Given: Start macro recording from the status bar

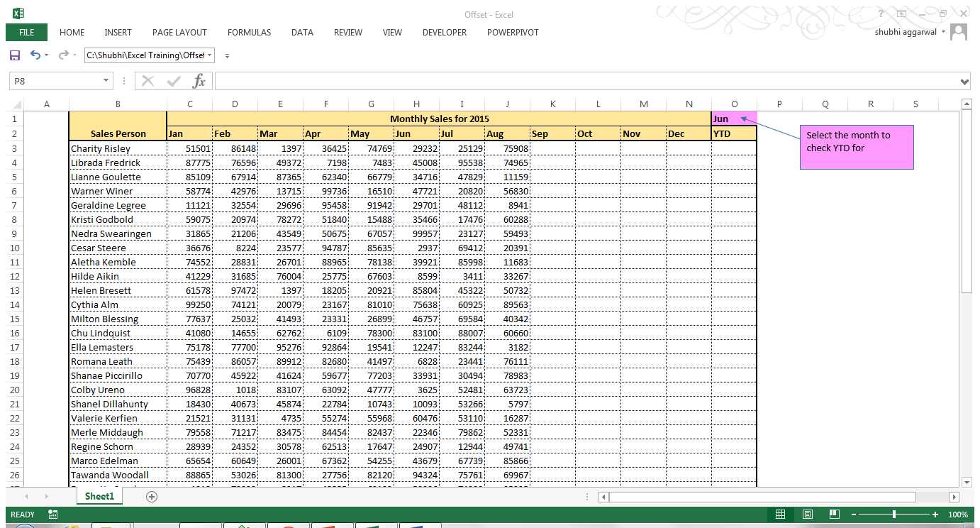Looking at the screenshot, I should (x=52, y=514).
